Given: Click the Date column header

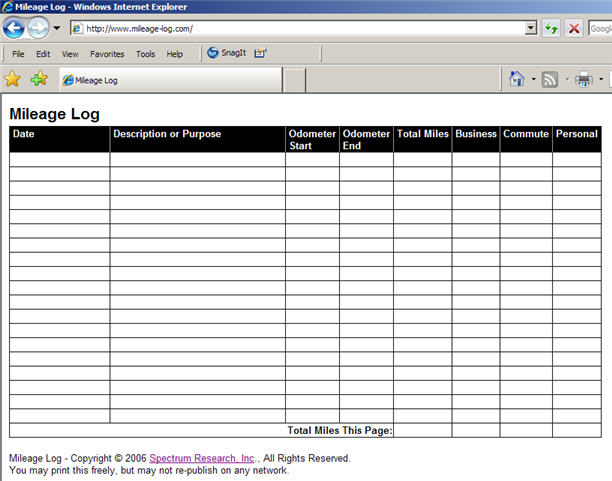Looking at the screenshot, I should coord(60,139).
